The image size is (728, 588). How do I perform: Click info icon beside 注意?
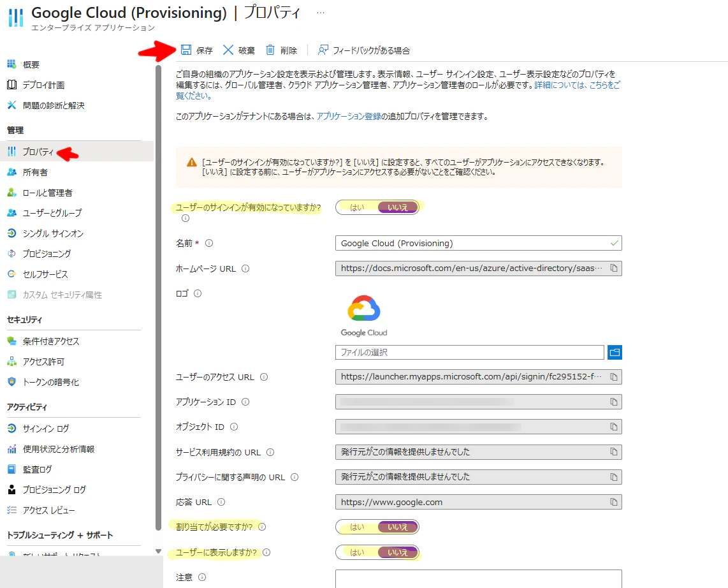[x=202, y=577]
